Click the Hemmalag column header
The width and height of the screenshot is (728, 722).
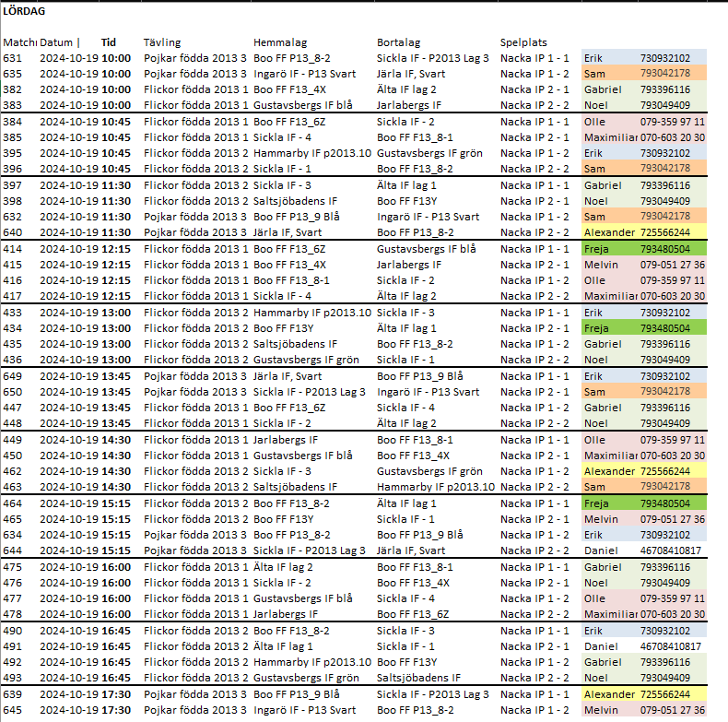coord(280,42)
